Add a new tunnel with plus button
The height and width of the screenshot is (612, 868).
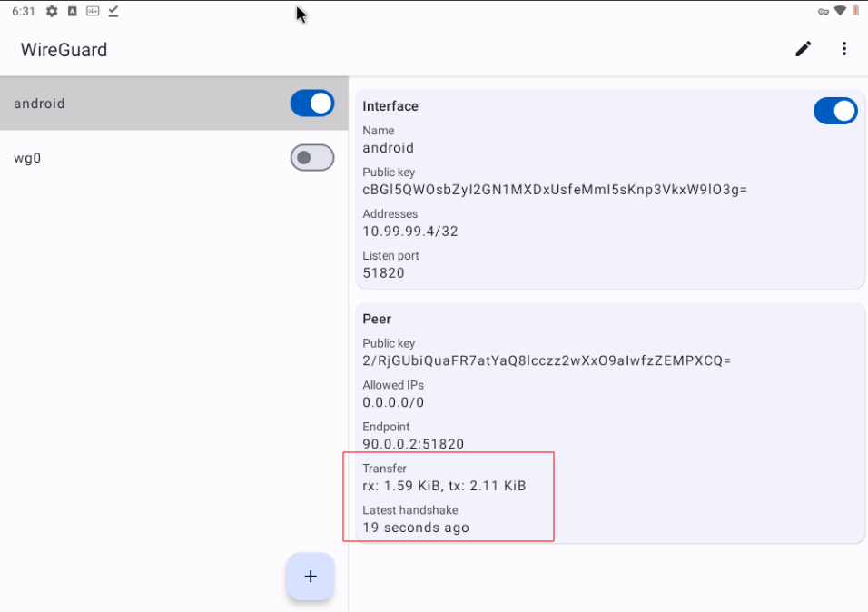[x=311, y=576]
